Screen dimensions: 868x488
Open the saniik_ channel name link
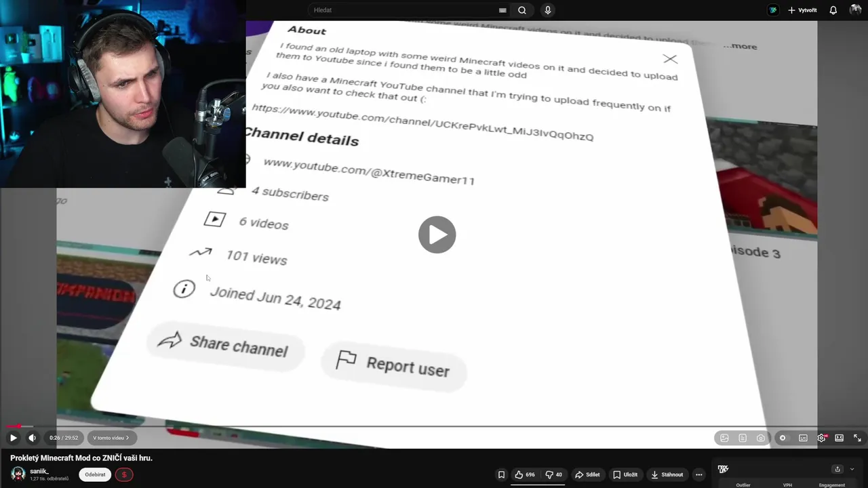[x=39, y=471]
